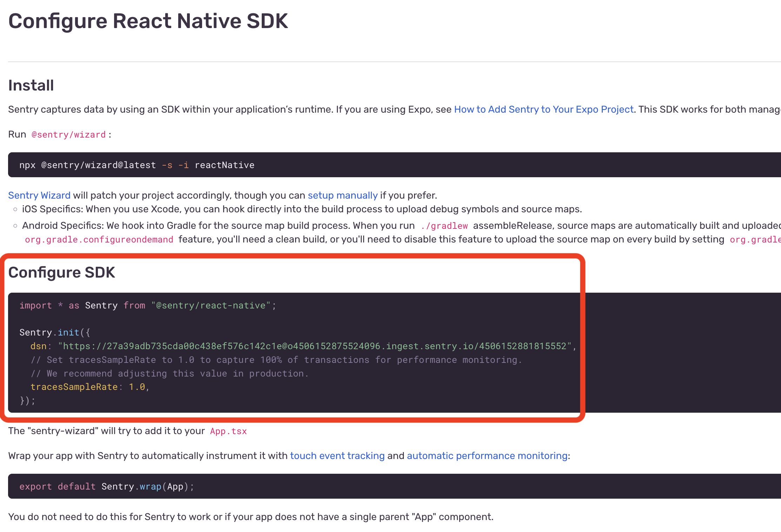Open the Sentry Wizard link
The width and height of the screenshot is (781, 532).
pyautogui.click(x=39, y=195)
